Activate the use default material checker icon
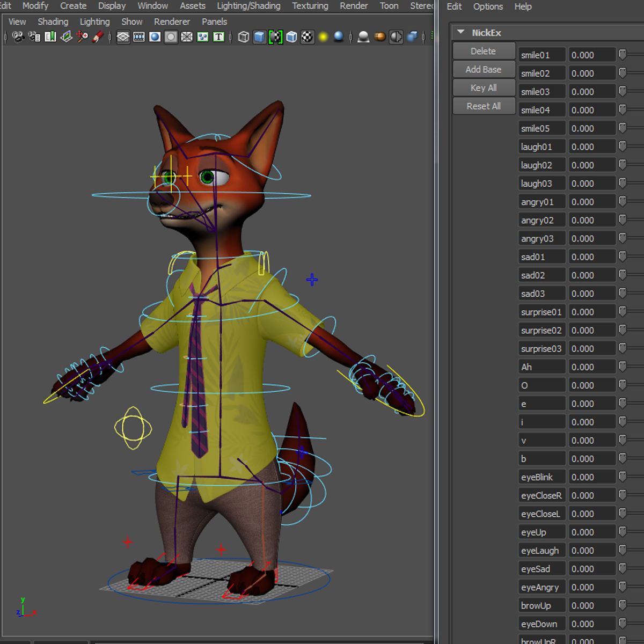644x644 pixels. 308,36
